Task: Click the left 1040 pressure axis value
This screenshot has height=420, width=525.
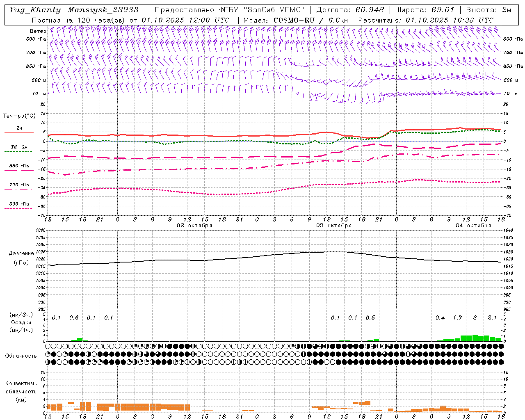Action: [41, 231]
